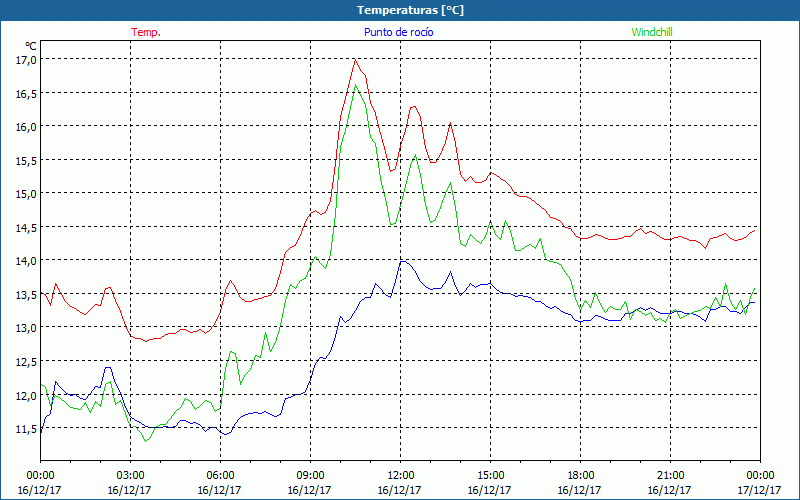Click the 15,5 y-axis value
This screenshot has width=800, height=500.
tap(27, 160)
